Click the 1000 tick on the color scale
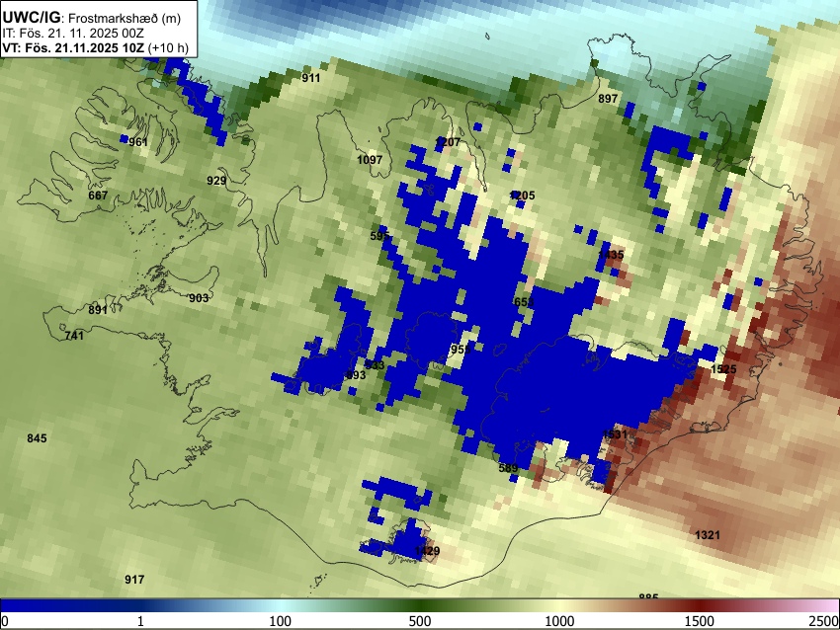 (x=559, y=621)
